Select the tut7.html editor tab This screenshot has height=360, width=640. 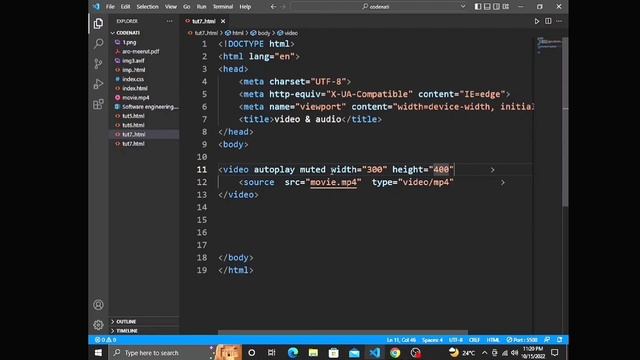click(204, 21)
